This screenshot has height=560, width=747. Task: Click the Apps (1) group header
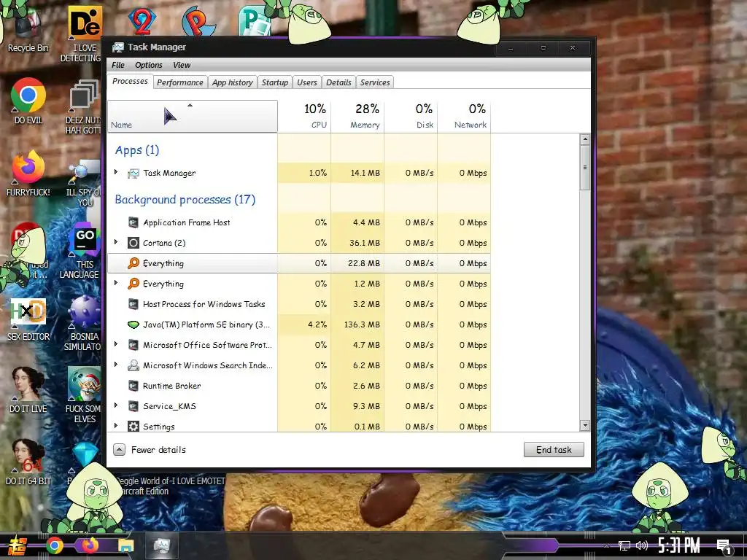(x=136, y=150)
